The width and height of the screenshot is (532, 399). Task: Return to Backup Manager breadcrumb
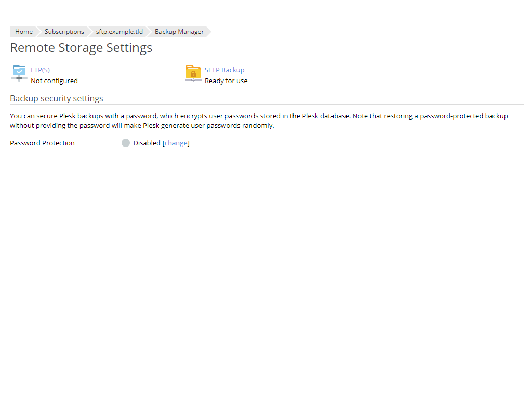179,31
